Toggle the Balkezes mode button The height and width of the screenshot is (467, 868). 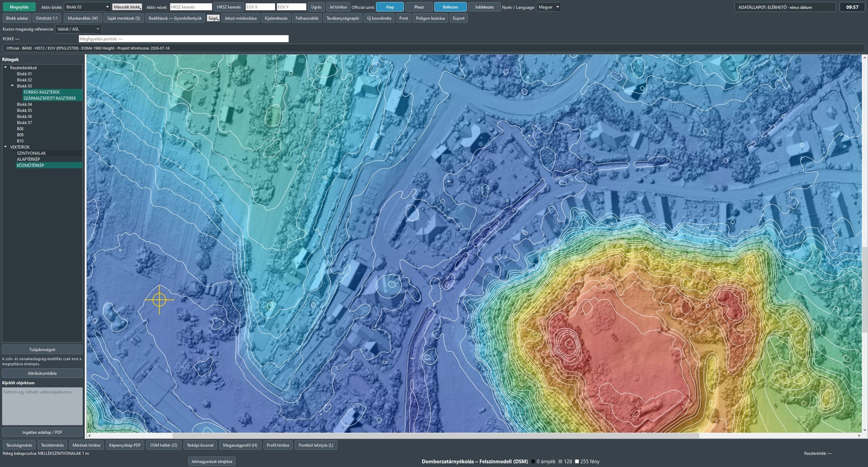450,7
